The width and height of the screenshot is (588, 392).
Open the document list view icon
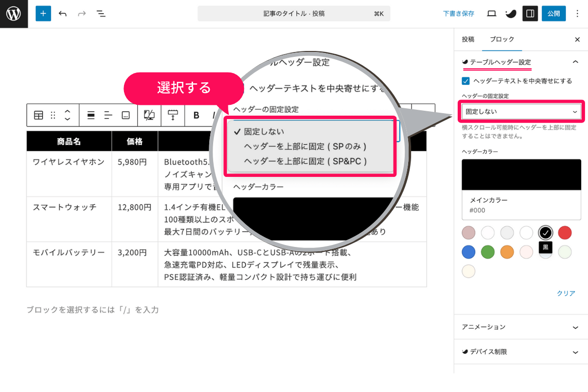(101, 13)
